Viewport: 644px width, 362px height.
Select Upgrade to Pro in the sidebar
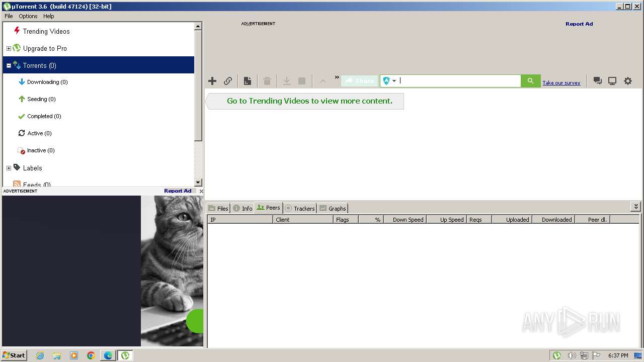coord(45,48)
